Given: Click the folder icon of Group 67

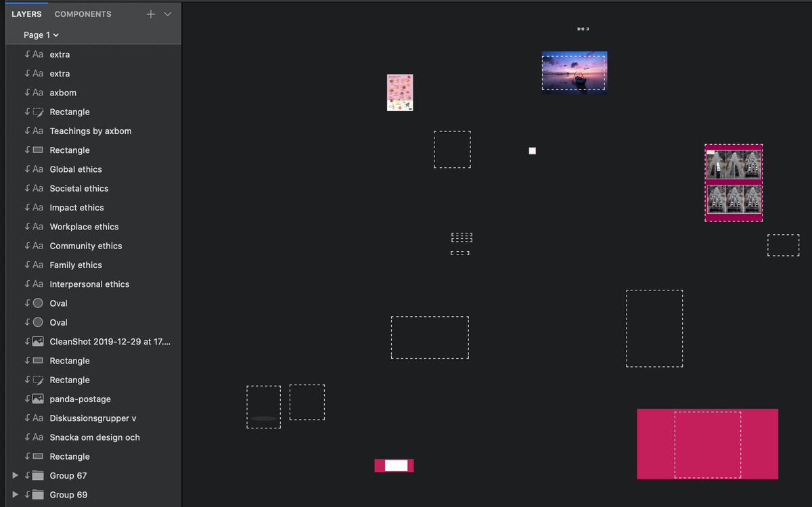Looking at the screenshot, I should [x=38, y=476].
